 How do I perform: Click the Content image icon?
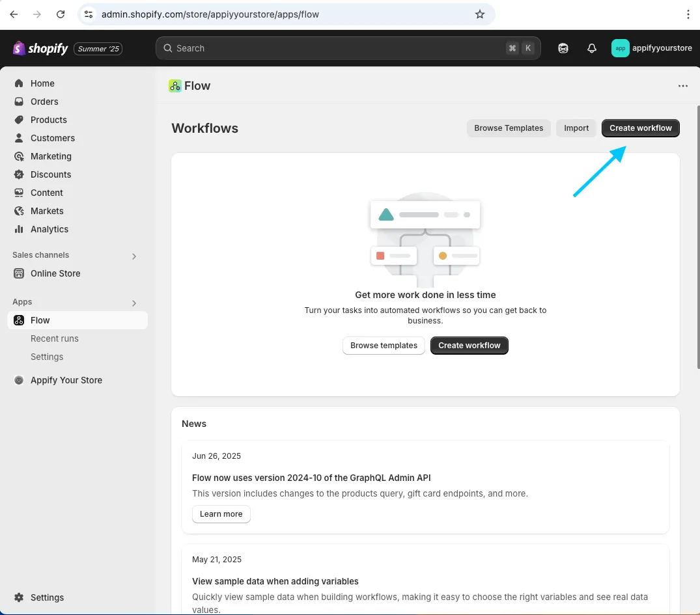[19, 193]
